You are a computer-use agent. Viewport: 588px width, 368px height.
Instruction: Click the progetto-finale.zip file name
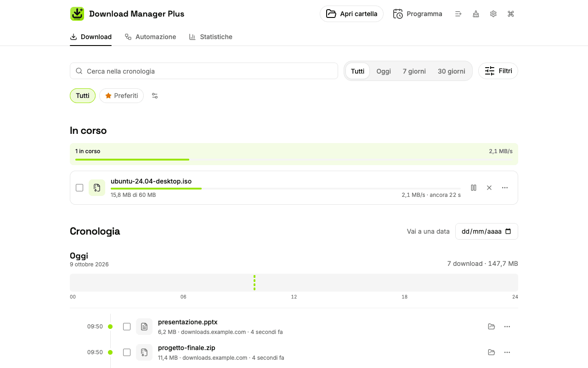187,348
